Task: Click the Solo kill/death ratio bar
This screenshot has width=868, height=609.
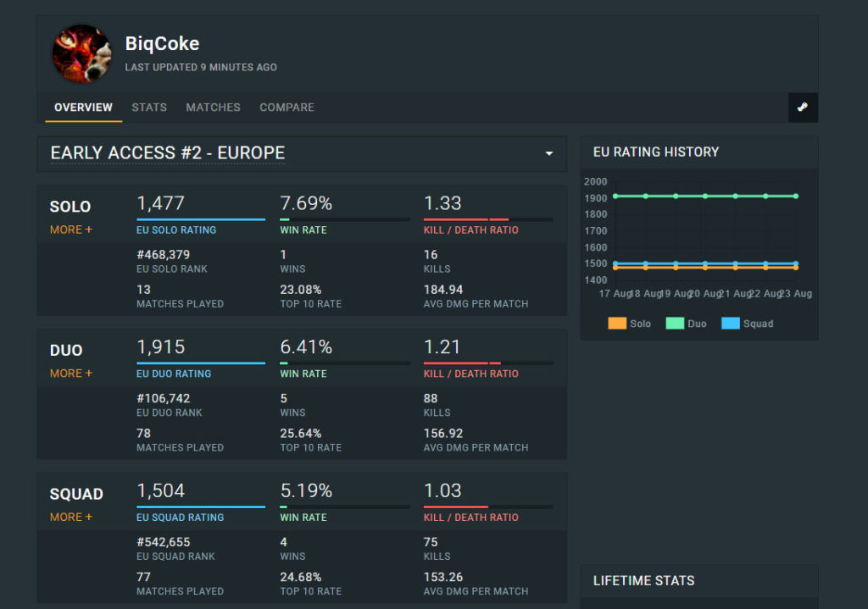Action: click(x=488, y=219)
